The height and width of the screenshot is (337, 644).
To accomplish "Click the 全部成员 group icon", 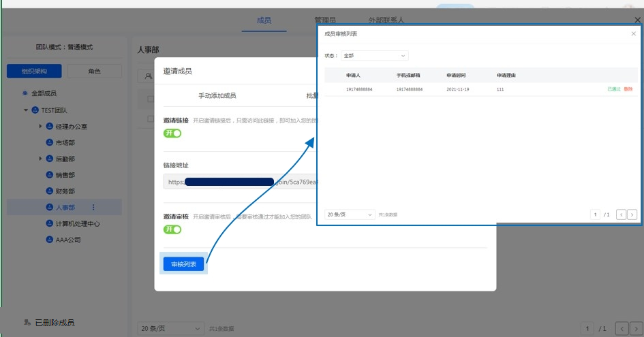I will [26, 93].
